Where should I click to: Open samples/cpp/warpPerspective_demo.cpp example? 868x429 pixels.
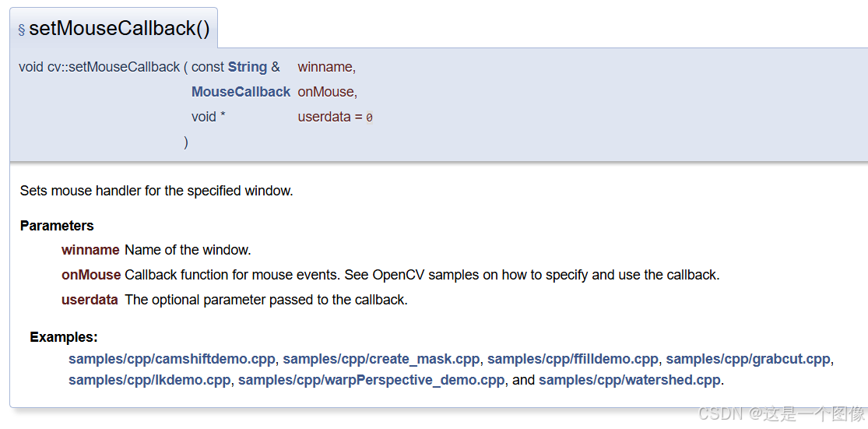click(x=371, y=380)
